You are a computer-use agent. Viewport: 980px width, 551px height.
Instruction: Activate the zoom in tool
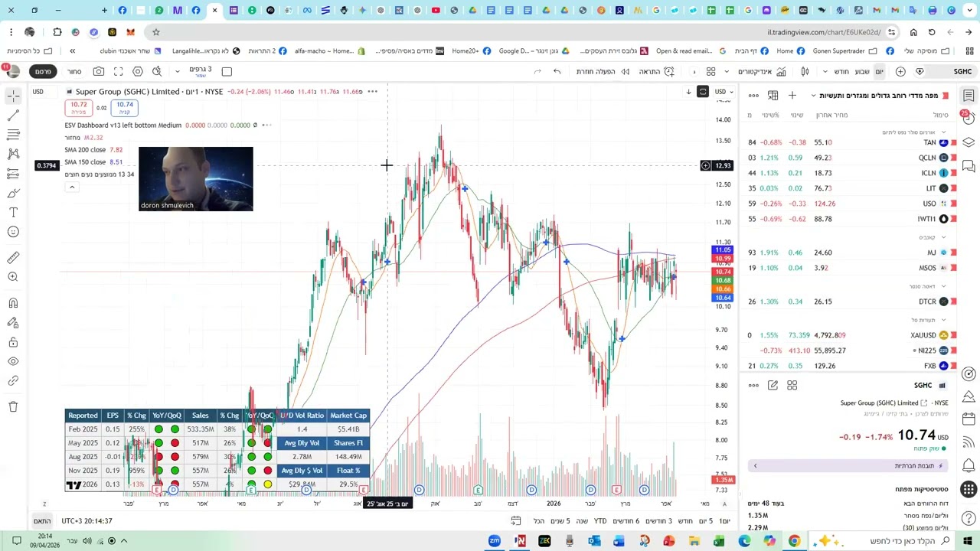(13, 277)
